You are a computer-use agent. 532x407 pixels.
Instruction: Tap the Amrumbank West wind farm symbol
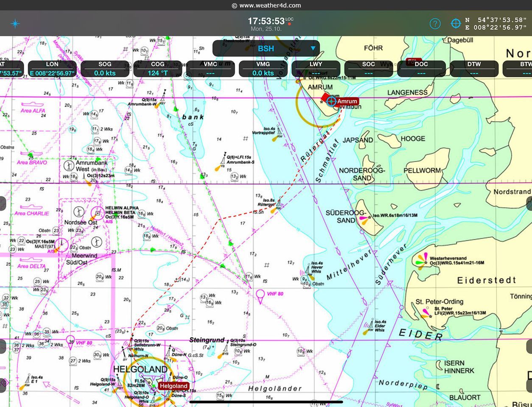(68, 165)
